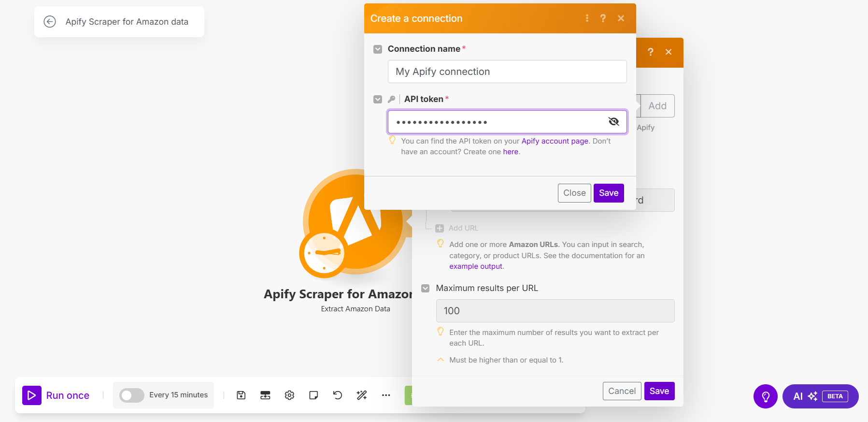
Task: Collapse the API token field toggle
Action: click(x=378, y=100)
